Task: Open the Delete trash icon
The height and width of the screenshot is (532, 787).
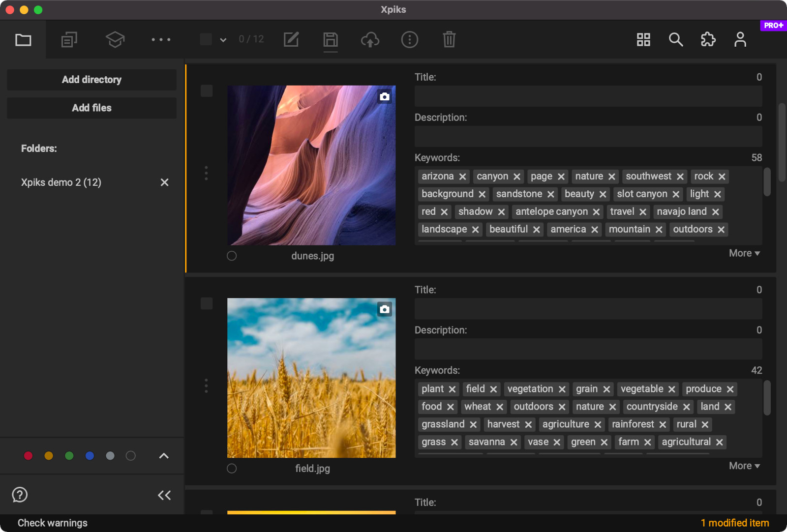Action: pyautogui.click(x=449, y=39)
